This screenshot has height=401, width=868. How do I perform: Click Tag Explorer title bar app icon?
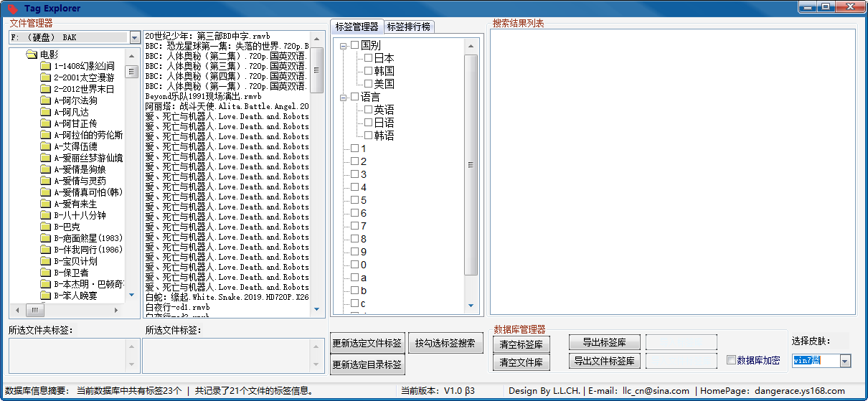(11, 9)
